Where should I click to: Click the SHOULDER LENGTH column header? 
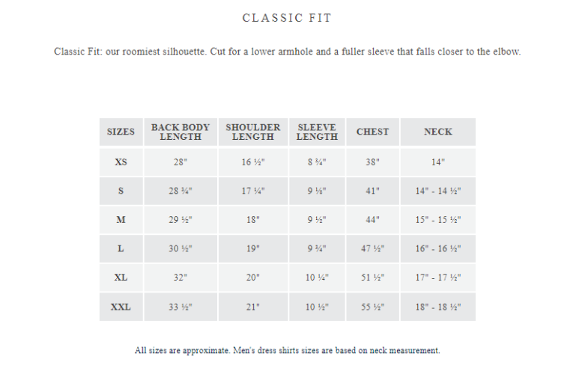pos(253,132)
